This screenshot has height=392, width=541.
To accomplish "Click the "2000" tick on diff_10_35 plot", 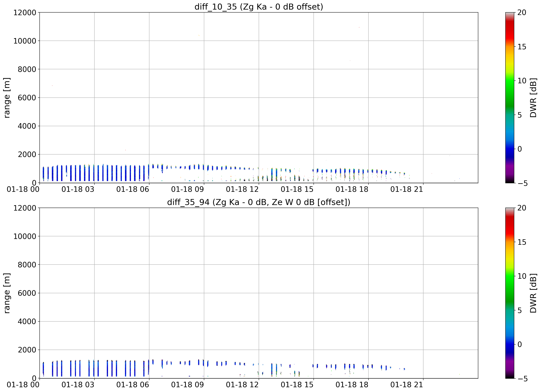I will (x=27, y=154).
